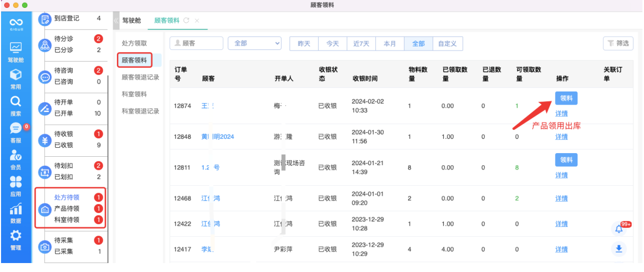Open customer link in order 12811 row
644x272 pixels.
(211, 168)
